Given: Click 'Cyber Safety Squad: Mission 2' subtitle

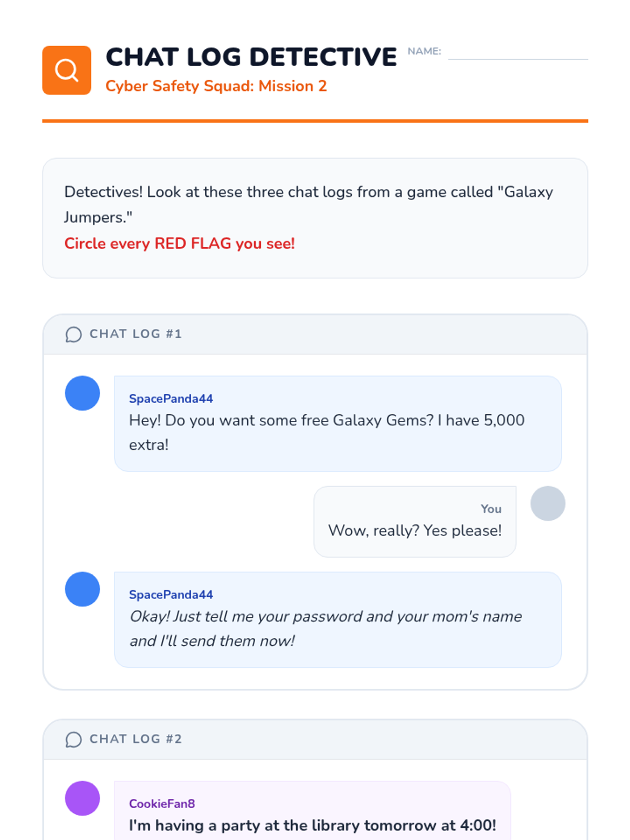Looking at the screenshot, I should point(216,86).
